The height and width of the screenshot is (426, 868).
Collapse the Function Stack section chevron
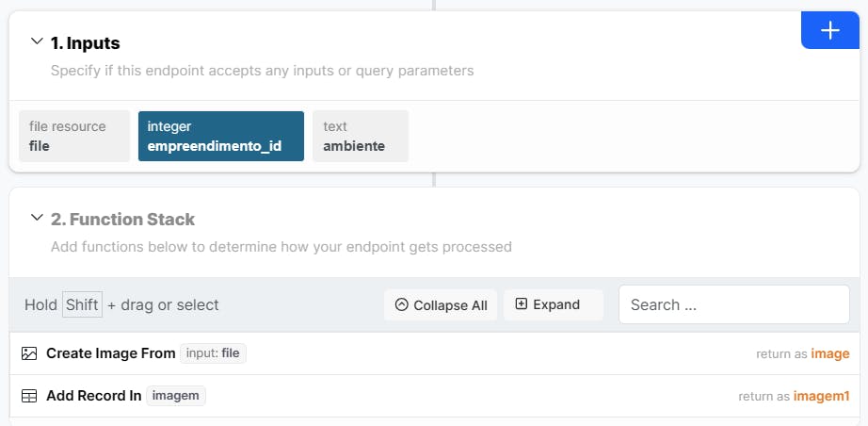pos(37,219)
